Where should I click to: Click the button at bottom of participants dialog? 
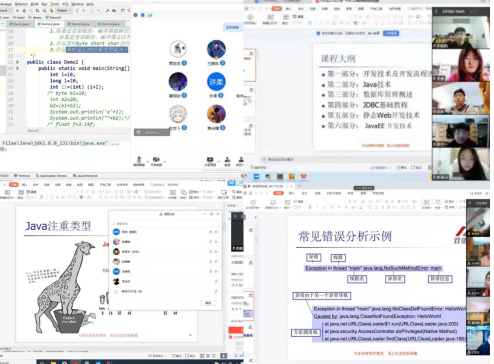point(208,303)
